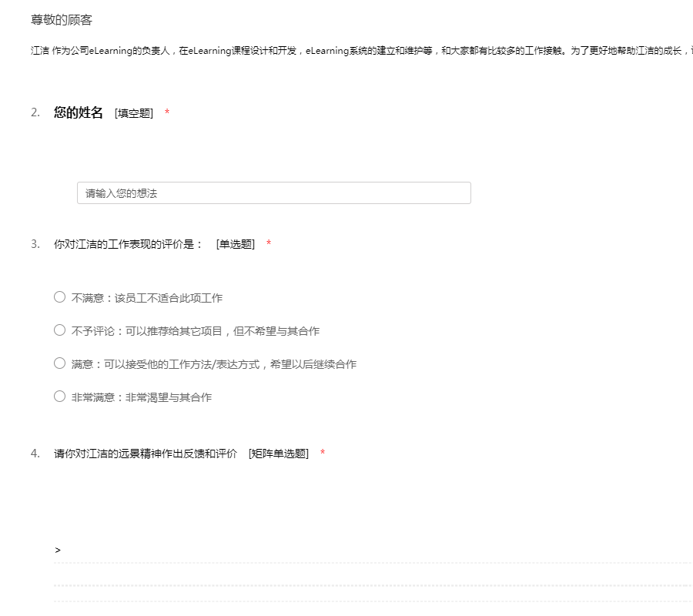This screenshot has height=616, width=693.
Task: Click the [单选题] question type tag
Action: [x=236, y=244]
